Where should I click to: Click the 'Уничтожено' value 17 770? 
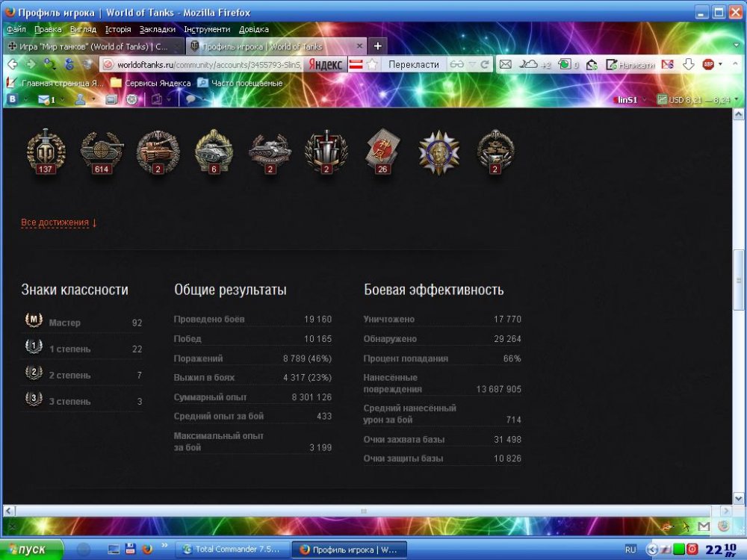[507, 320]
